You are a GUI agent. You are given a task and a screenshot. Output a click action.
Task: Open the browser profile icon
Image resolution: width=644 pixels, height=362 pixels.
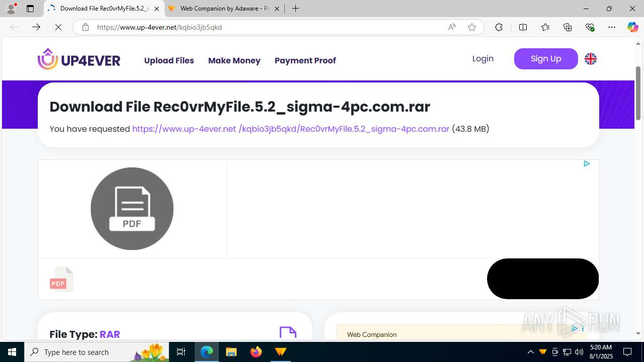tap(11, 9)
